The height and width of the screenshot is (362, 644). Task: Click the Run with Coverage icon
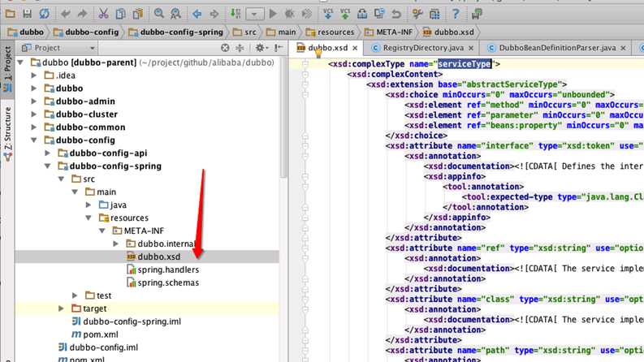307,14
